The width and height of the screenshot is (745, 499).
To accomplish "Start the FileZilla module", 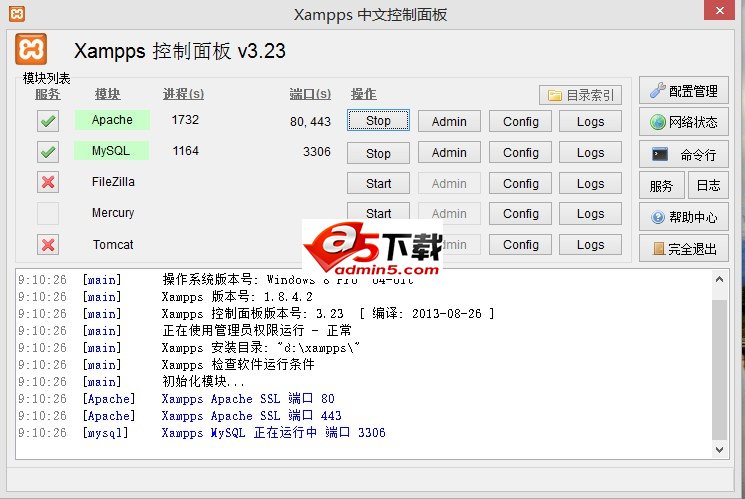I will tap(378, 183).
